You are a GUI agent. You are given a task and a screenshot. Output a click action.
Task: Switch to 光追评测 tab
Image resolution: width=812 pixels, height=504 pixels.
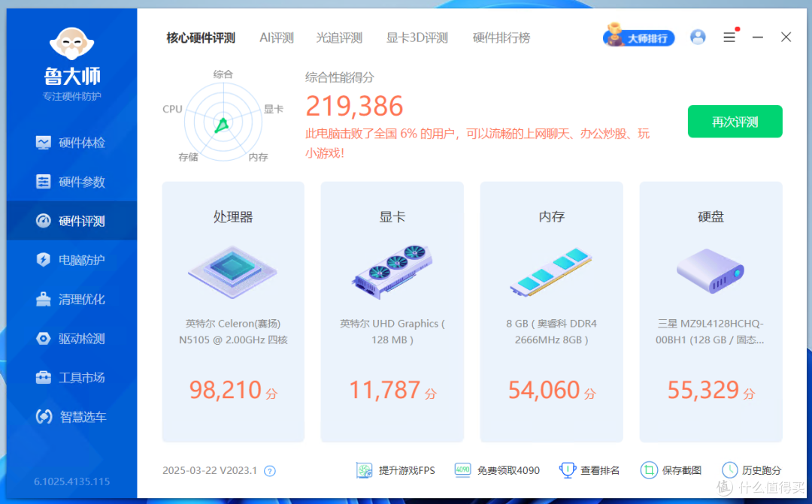339,38
